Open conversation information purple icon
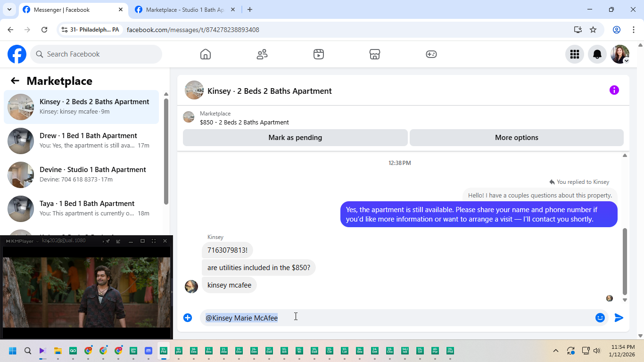This screenshot has width=644, height=362. tap(614, 90)
